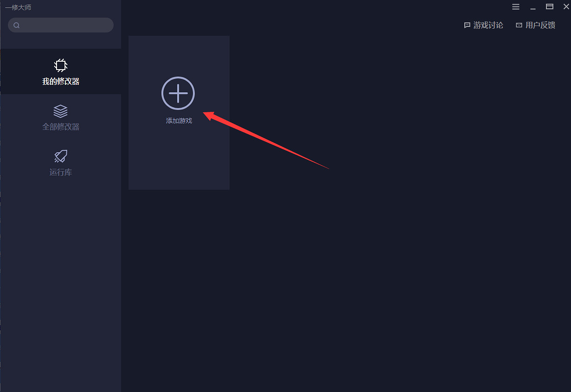Switch to the 我的修改器 tab label
Screen dimensions: 571x392
tap(61, 82)
